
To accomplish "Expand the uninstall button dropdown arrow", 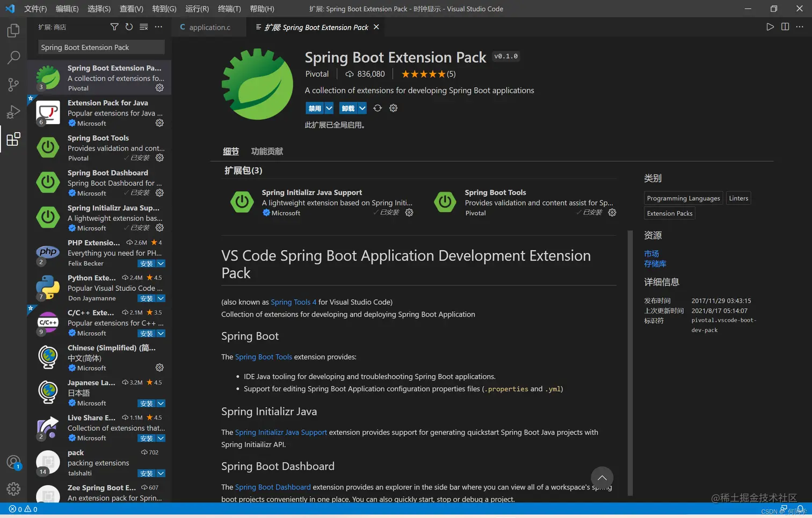I will (x=363, y=108).
